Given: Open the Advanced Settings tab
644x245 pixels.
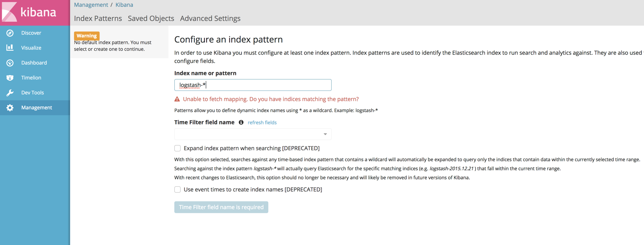Looking at the screenshot, I should (210, 18).
